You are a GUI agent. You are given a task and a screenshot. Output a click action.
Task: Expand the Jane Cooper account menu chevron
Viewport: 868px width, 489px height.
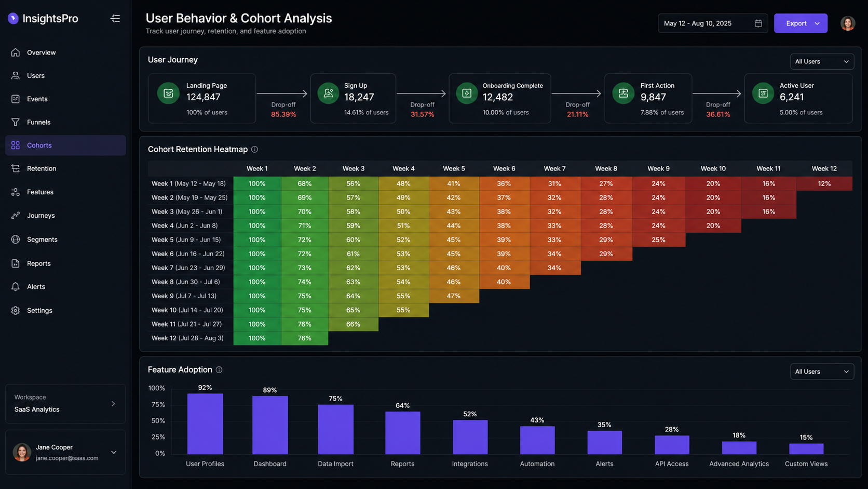click(x=114, y=452)
